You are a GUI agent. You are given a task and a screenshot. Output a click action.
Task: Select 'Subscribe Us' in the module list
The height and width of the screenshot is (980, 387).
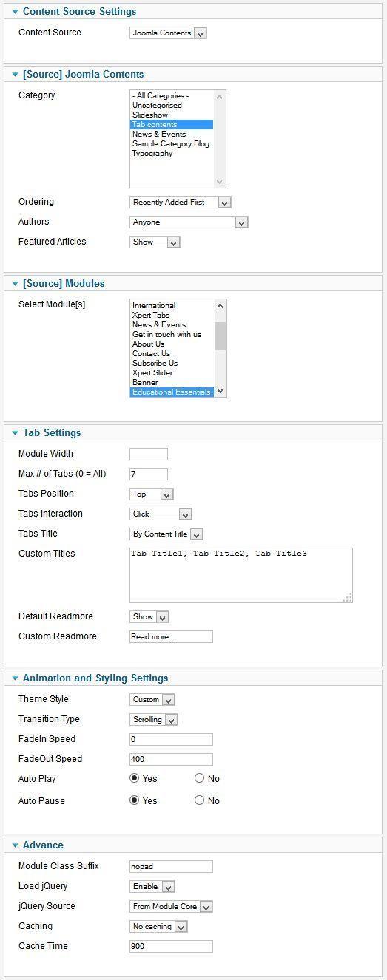(172, 364)
